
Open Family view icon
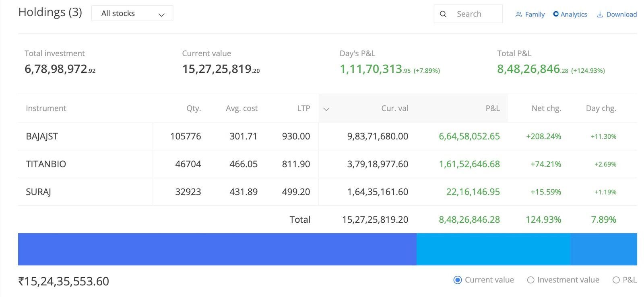[x=518, y=14]
